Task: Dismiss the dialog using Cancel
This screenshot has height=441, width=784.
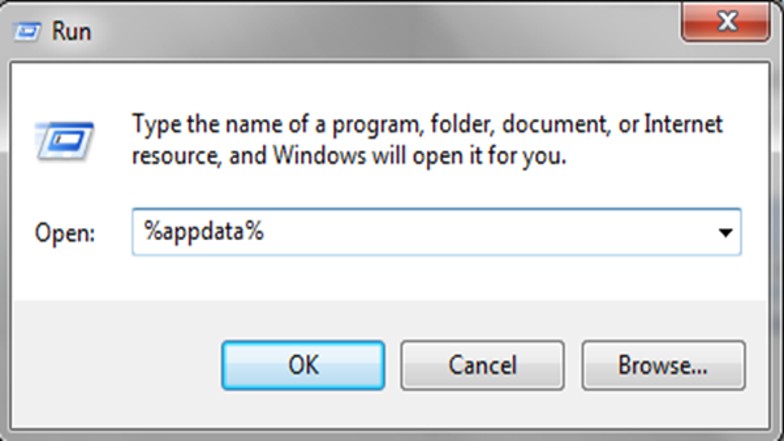Action: click(x=482, y=365)
